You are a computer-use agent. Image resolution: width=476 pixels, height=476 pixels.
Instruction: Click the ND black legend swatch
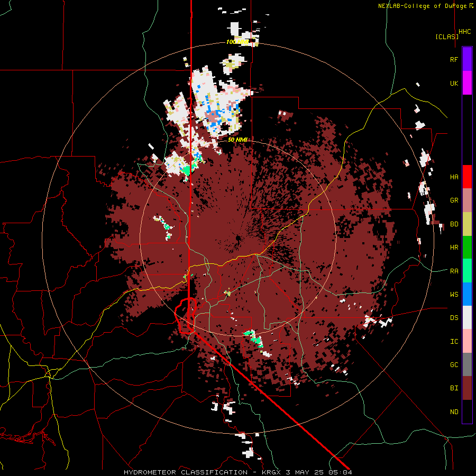(x=467, y=411)
